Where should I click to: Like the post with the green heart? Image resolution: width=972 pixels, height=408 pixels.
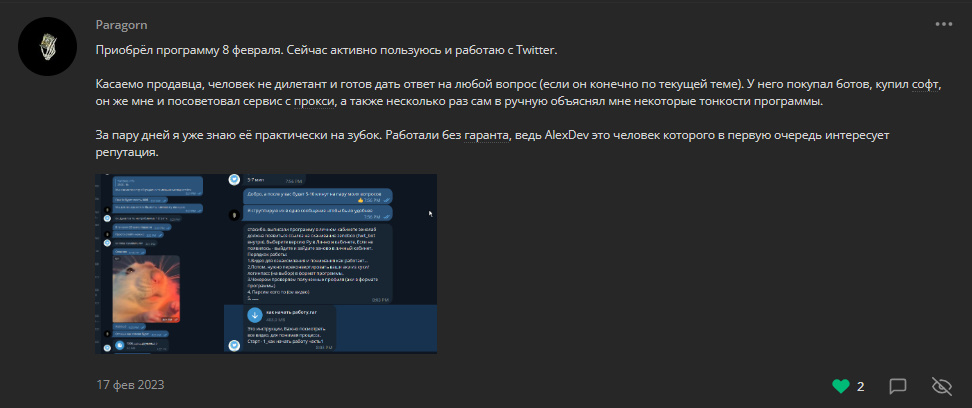pos(841,386)
